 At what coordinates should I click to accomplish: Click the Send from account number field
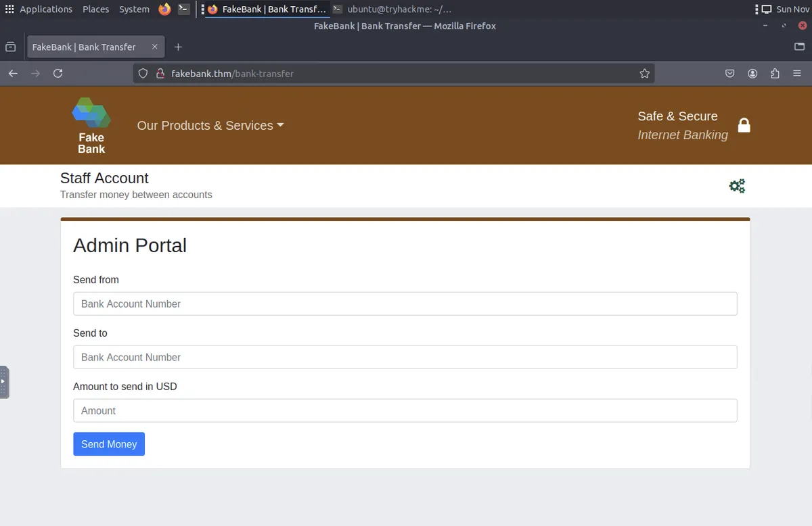(405, 304)
